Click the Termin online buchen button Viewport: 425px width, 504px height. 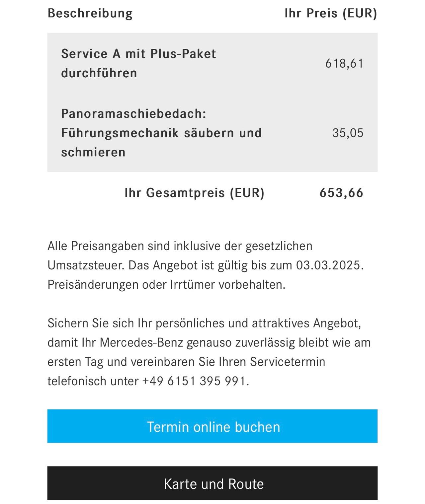coord(212,426)
